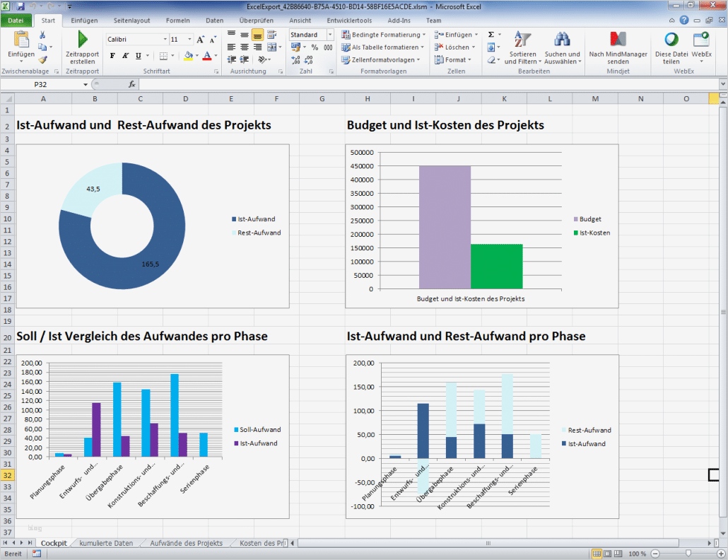Toggle left horizontal text alignment
Screen dimensions: 728x560
(x=231, y=47)
